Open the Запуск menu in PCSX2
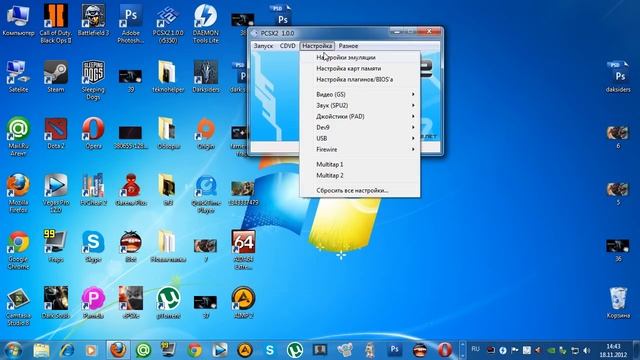Viewport: 640px width, 360px height. coord(263,46)
